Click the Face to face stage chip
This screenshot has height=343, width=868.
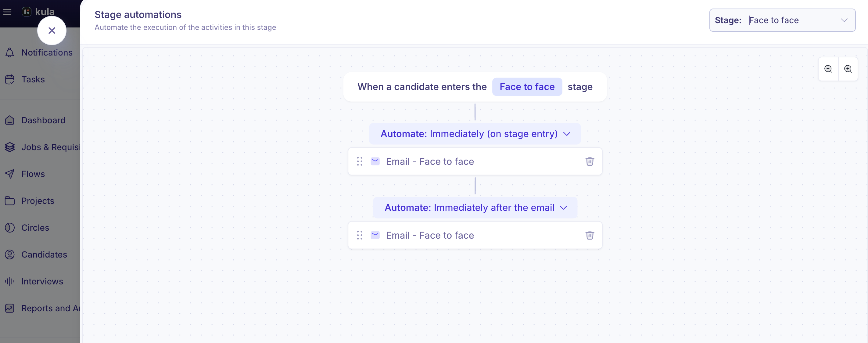(527, 87)
